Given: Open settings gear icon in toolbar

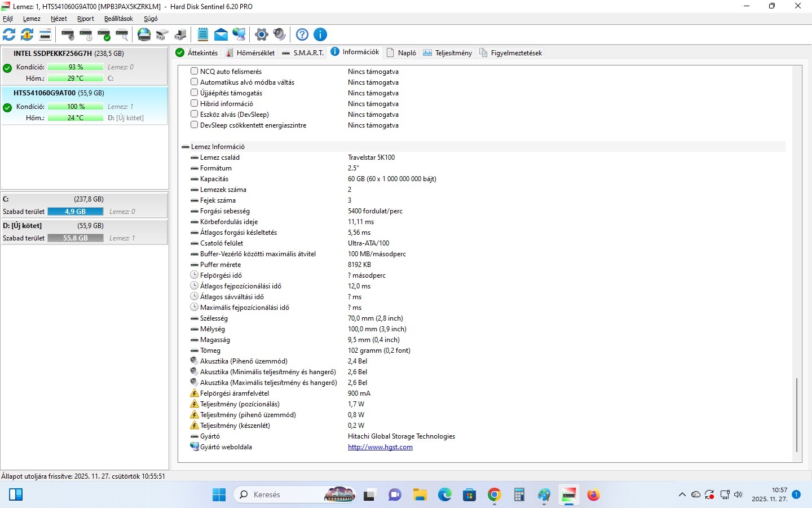Looking at the screenshot, I should click(261, 34).
